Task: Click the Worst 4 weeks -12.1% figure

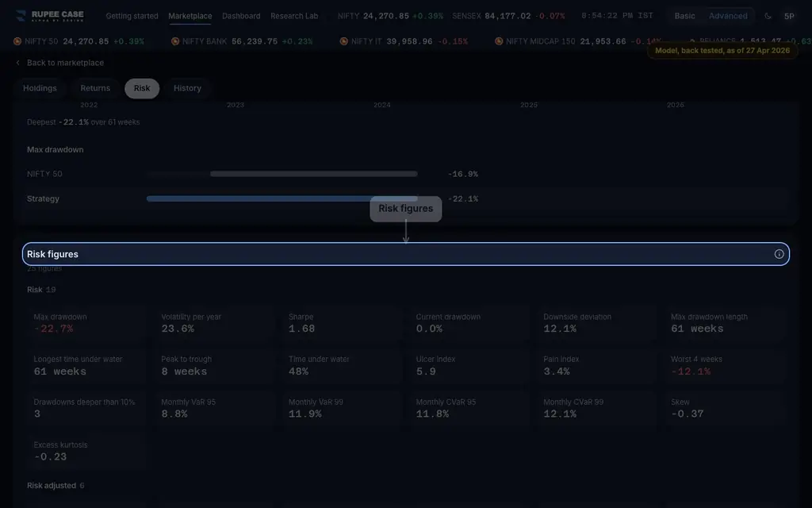Action: [x=723, y=366]
